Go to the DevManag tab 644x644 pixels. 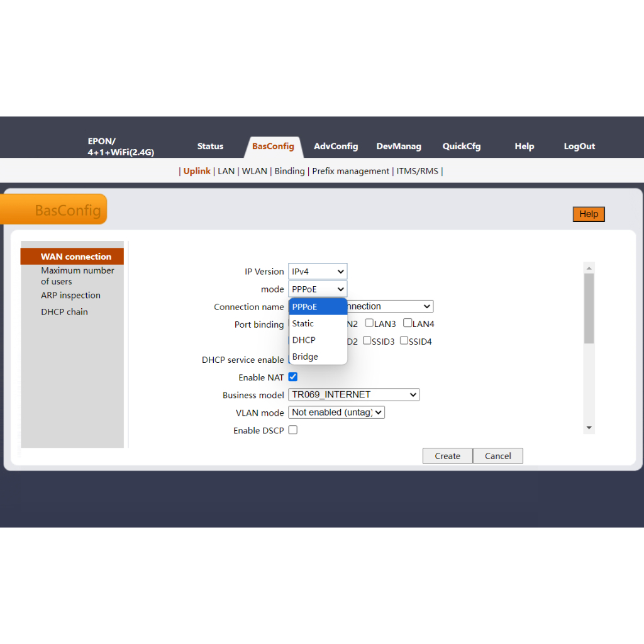pyautogui.click(x=399, y=147)
